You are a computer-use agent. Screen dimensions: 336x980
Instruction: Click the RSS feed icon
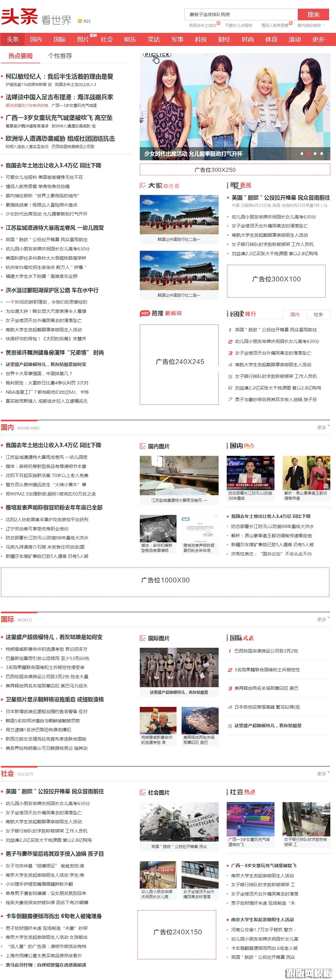[x=79, y=21]
